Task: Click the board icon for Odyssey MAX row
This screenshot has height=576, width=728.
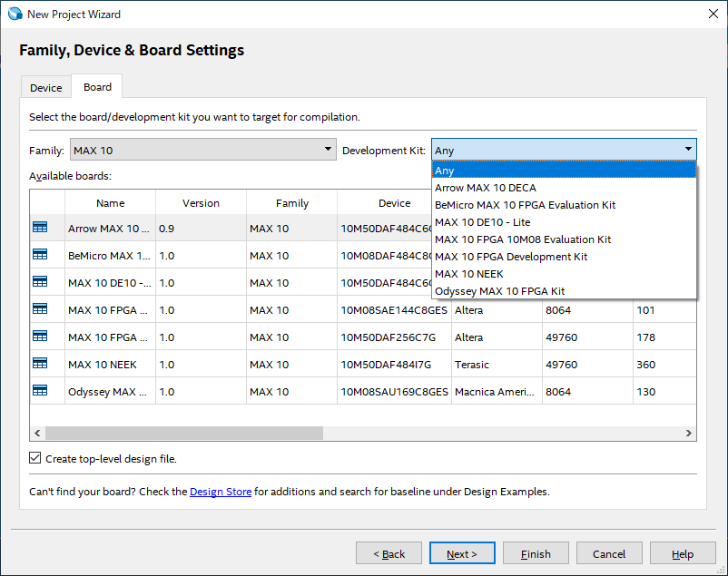Action: pyautogui.click(x=40, y=391)
